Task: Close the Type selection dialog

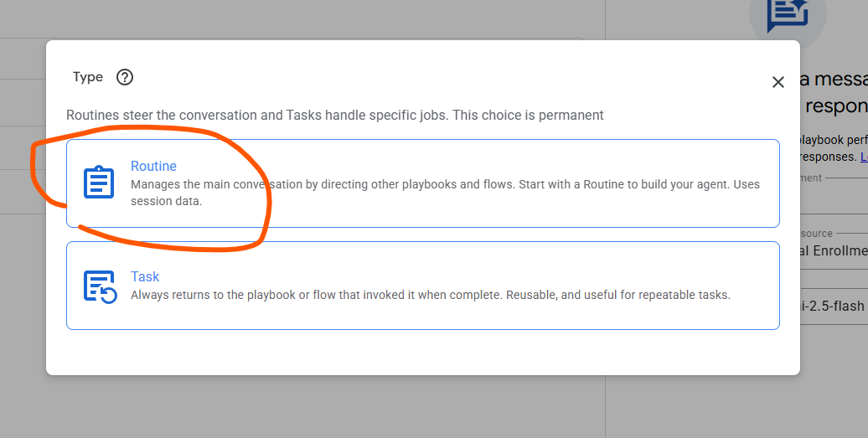Action: pyautogui.click(x=778, y=82)
